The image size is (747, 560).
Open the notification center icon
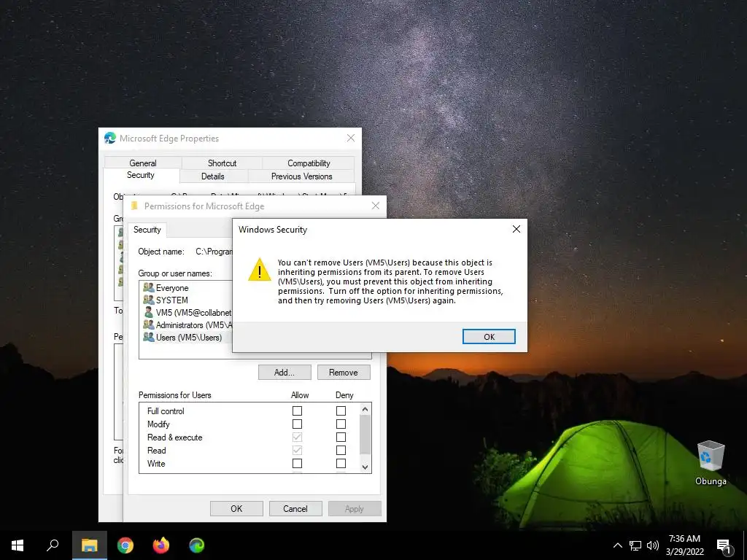pos(724,547)
